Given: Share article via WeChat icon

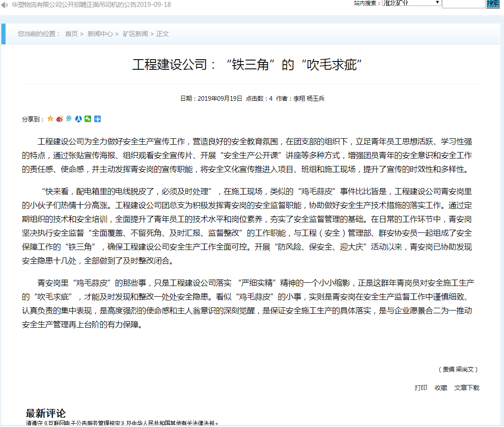Looking at the screenshot, I should [x=88, y=119].
